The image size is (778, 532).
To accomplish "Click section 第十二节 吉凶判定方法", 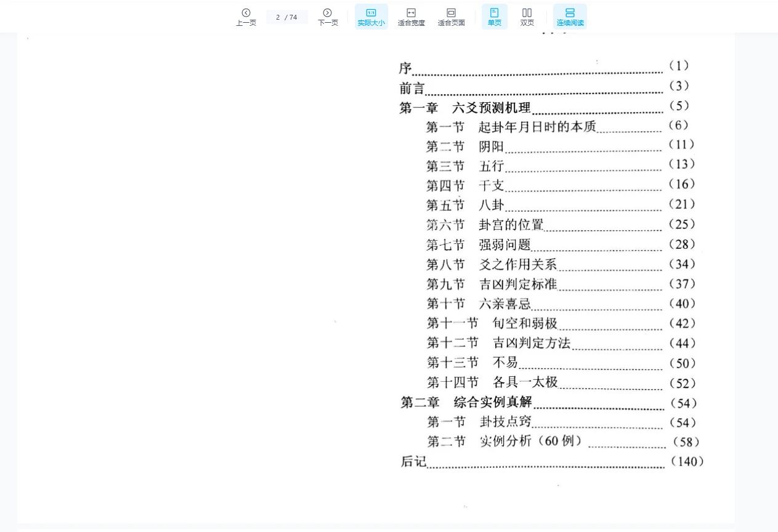I will click(x=499, y=343).
